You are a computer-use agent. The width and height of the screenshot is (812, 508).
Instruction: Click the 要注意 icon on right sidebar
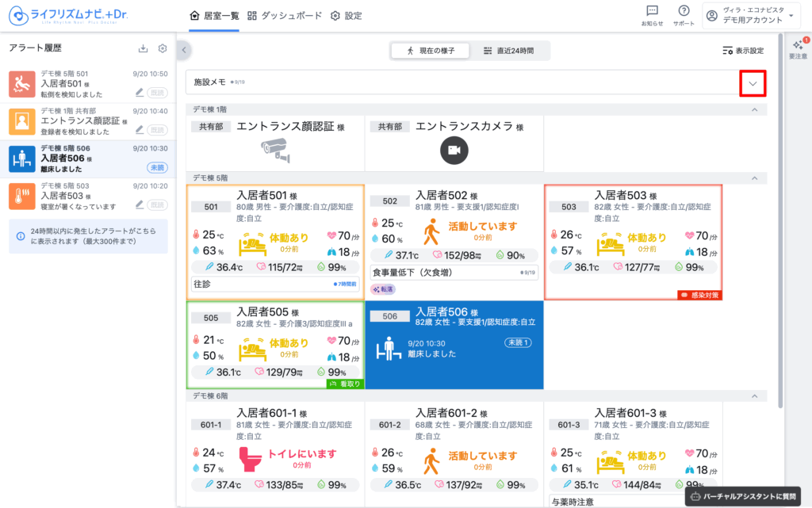click(798, 49)
